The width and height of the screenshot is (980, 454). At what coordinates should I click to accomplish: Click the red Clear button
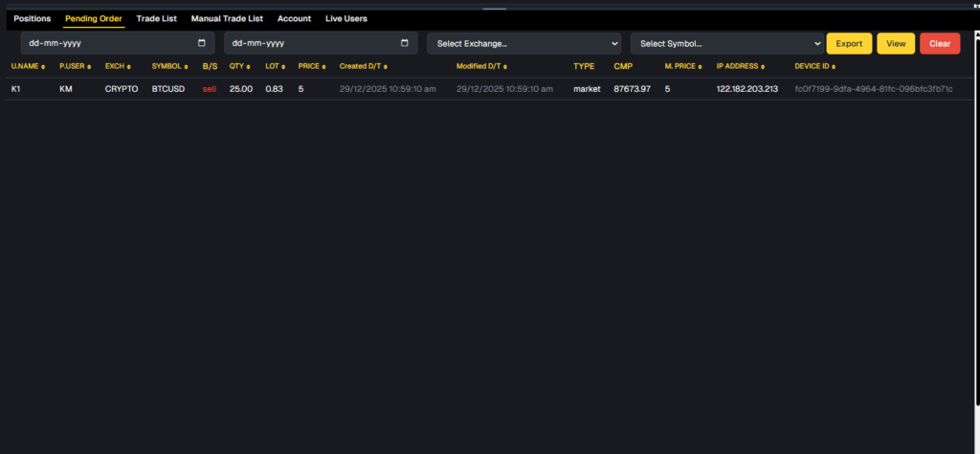(x=939, y=43)
